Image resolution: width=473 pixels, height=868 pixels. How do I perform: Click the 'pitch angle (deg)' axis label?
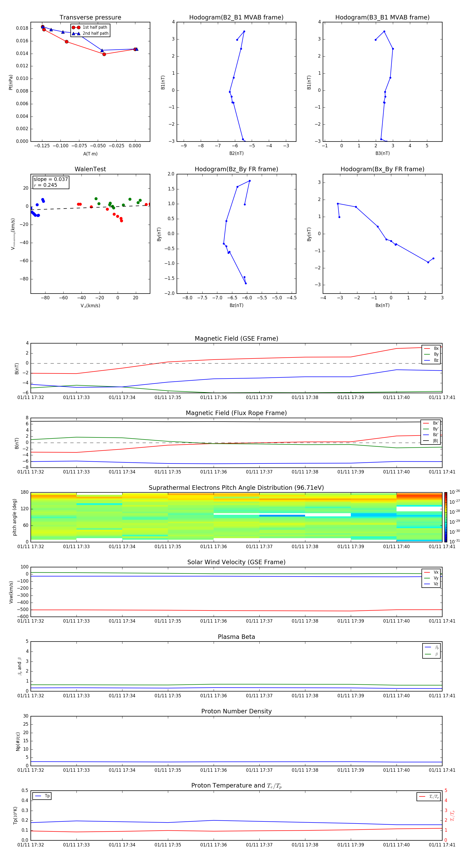pyautogui.click(x=14, y=517)
